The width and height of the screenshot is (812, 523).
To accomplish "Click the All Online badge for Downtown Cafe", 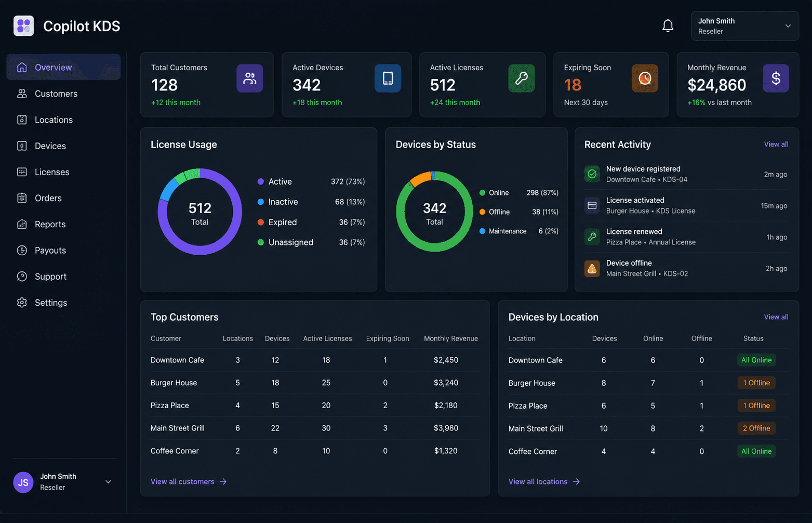I will [756, 360].
